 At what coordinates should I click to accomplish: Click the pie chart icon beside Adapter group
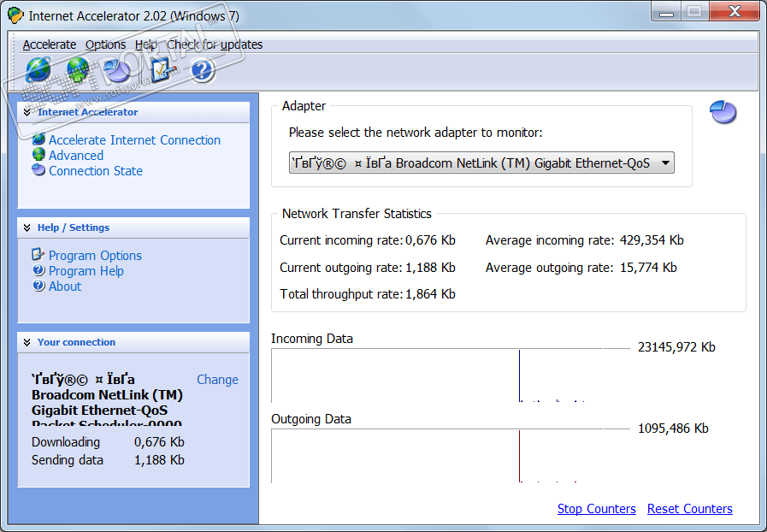click(723, 112)
